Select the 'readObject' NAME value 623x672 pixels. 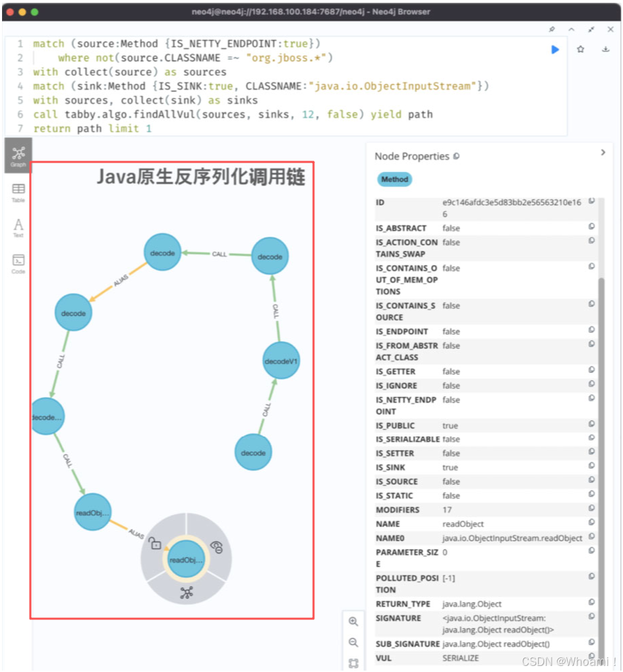click(463, 524)
